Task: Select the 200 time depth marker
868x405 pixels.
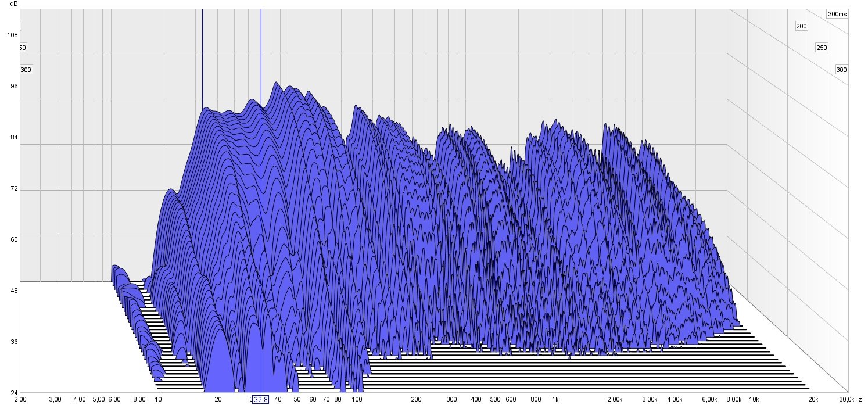Action: click(x=802, y=26)
